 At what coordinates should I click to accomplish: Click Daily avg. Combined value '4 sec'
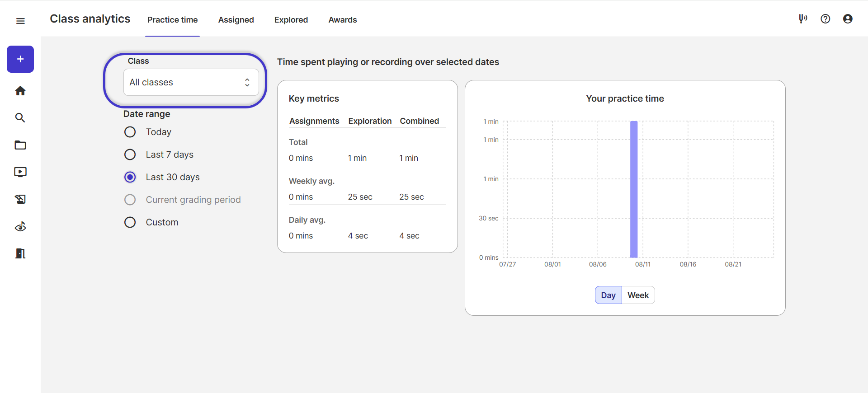tap(410, 236)
